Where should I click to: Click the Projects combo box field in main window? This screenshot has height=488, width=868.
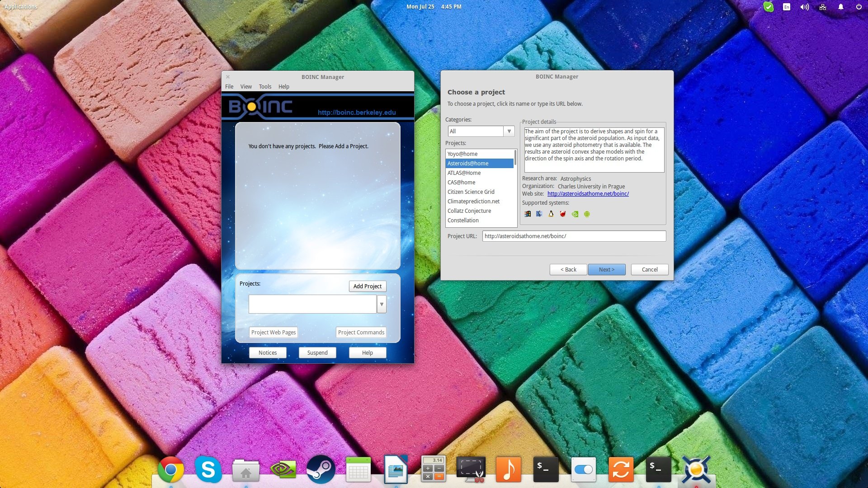click(312, 304)
